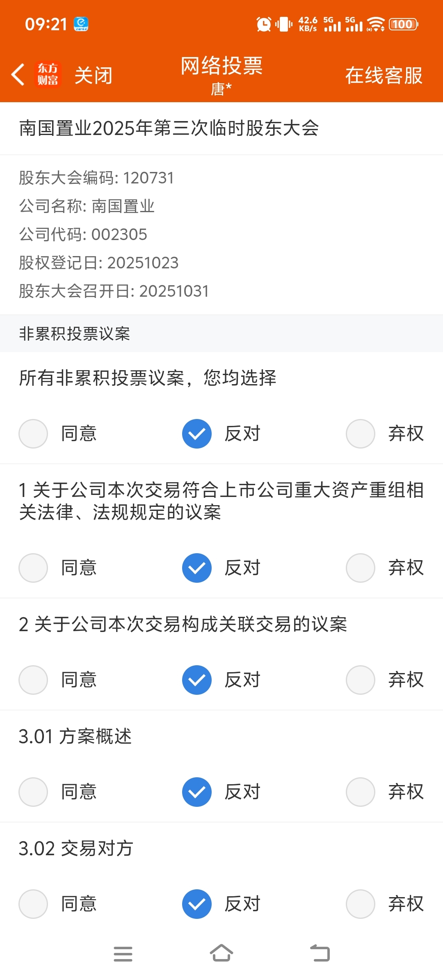Select 弃权 for all non-cumulative proposals

coord(361,434)
